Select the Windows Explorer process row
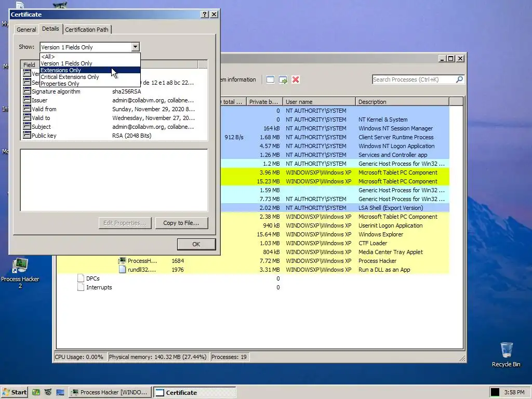This screenshot has height=399, width=532. point(335,234)
